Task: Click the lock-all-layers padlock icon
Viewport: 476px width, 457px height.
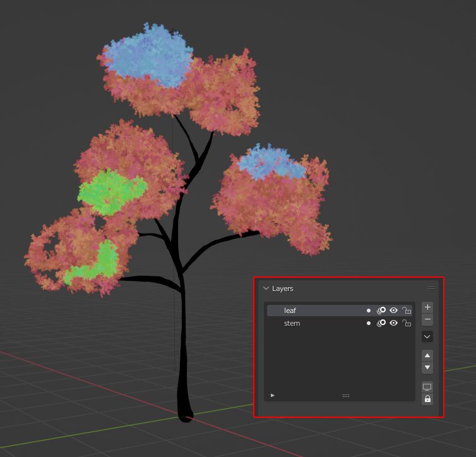Action: [x=427, y=399]
